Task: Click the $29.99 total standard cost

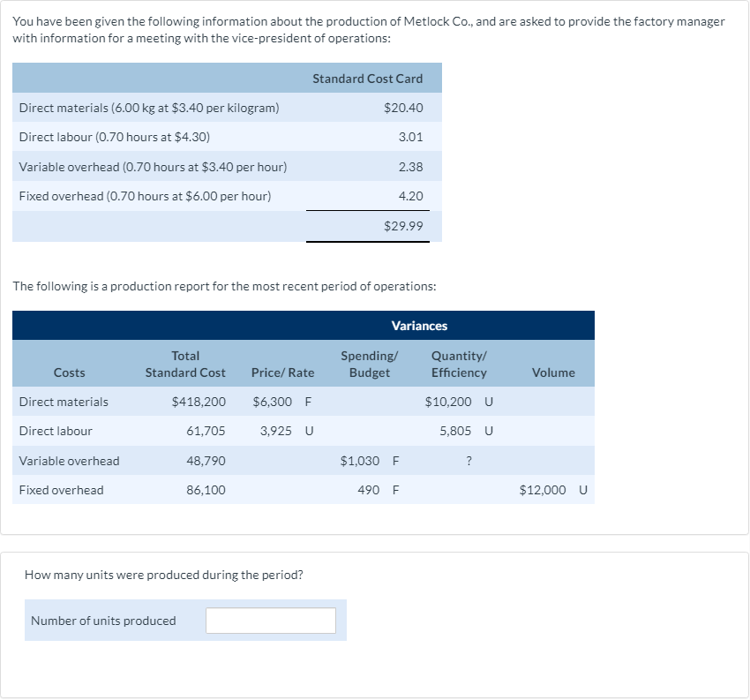Action: coord(403,226)
